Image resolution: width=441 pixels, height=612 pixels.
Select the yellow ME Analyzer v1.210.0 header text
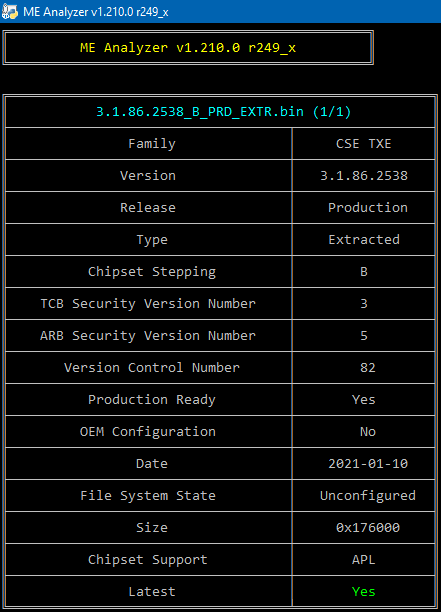[188, 48]
